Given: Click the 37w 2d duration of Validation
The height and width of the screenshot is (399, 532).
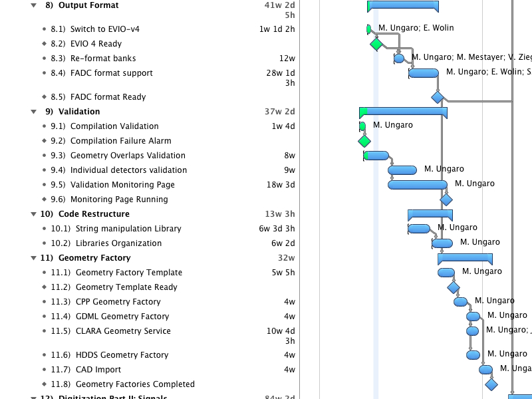Looking at the screenshot, I should [280, 112].
